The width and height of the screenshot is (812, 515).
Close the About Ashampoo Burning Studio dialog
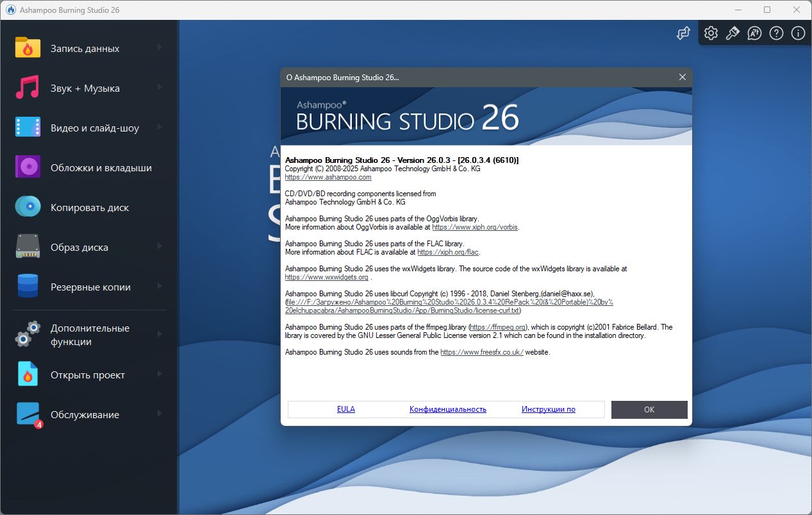(683, 77)
